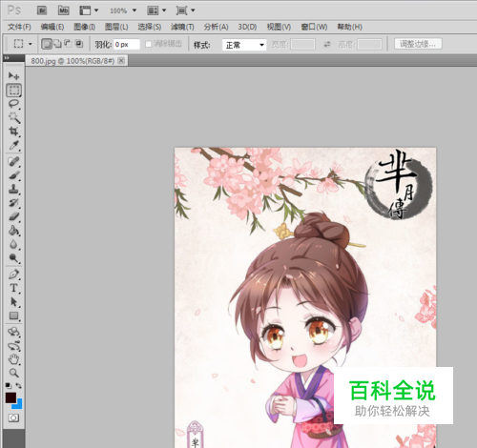The width and height of the screenshot is (477, 448).
Task: Select the Eyedropper tool
Action: coord(13,145)
